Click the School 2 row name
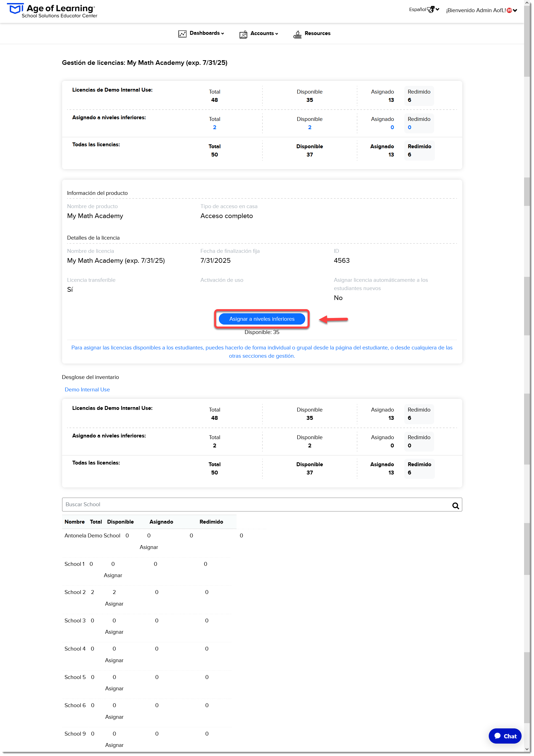The width and height of the screenshot is (534, 756). click(75, 592)
